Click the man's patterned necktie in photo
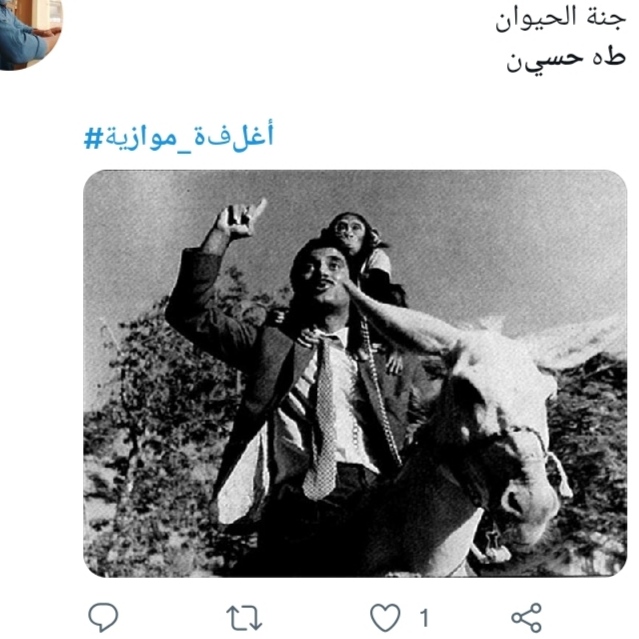The width and height of the screenshot is (639, 639). [323, 420]
